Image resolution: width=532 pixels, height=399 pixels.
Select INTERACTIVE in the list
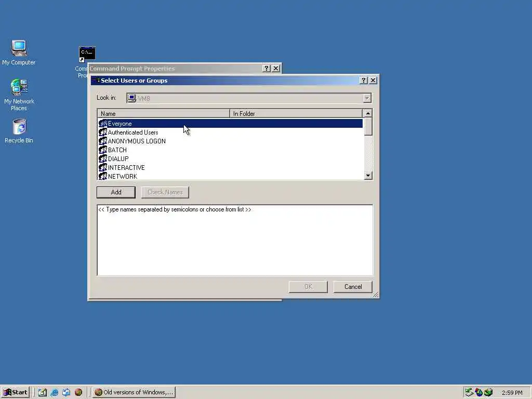[126, 168]
